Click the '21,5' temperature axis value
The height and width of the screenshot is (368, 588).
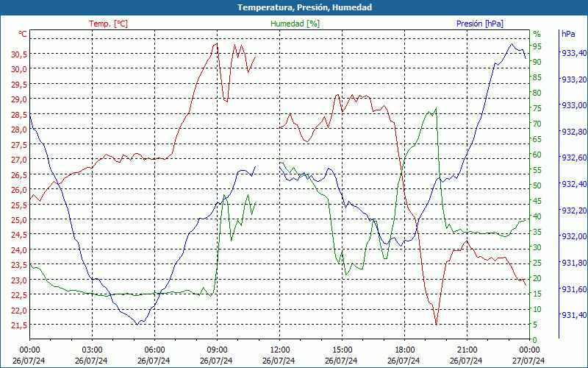(19, 325)
